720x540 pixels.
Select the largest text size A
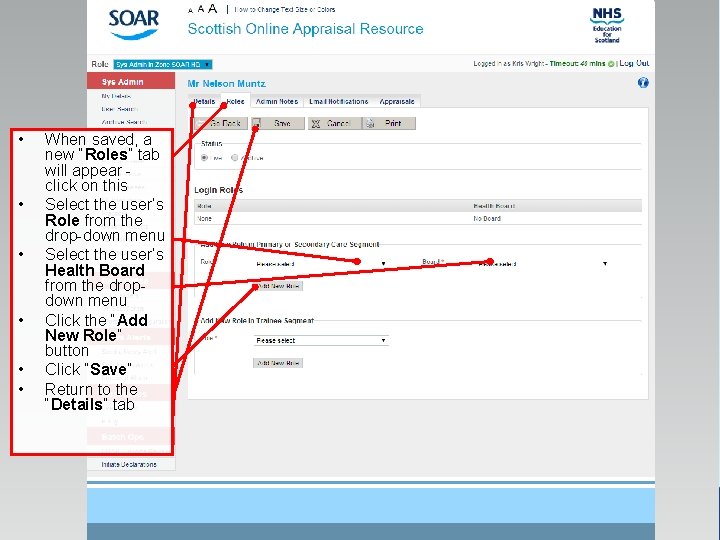212,9
